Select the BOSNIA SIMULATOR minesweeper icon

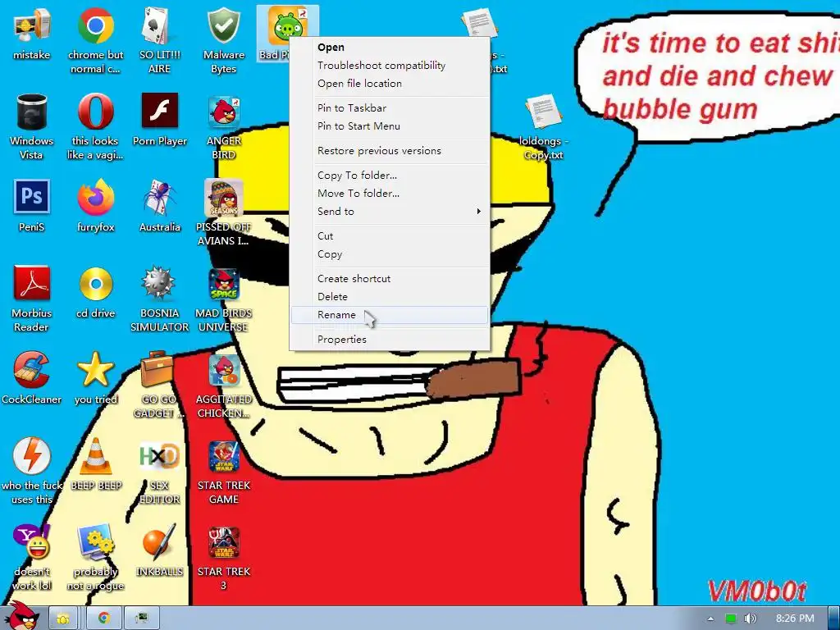tap(160, 299)
